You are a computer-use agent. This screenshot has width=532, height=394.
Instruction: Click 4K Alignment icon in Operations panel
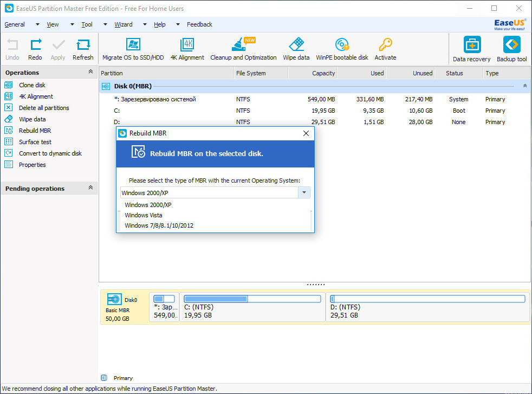pyautogui.click(x=9, y=96)
